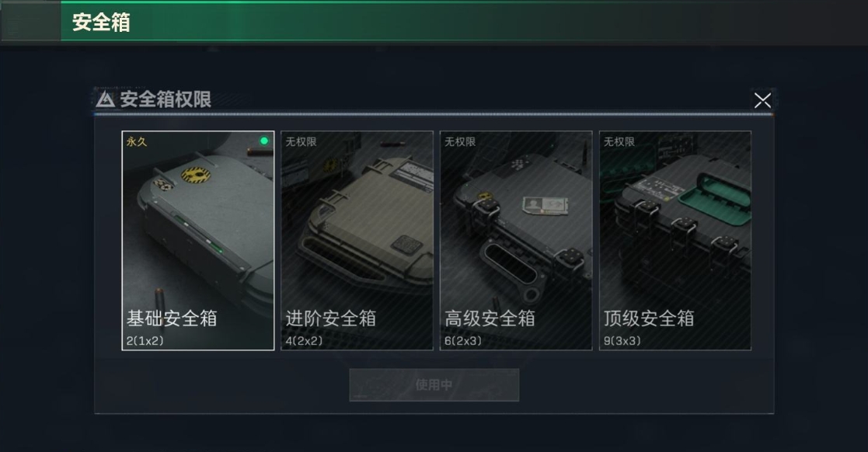Screen dimensions: 868x452
Task: Close the 安全箱权限 dialog with X
Action: pyautogui.click(x=762, y=100)
